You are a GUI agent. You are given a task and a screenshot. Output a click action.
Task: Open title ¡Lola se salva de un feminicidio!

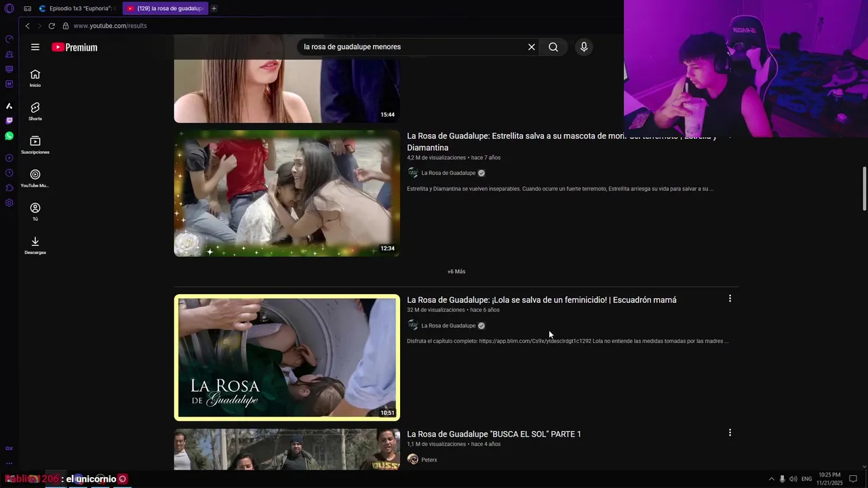click(x=541, y=300)
